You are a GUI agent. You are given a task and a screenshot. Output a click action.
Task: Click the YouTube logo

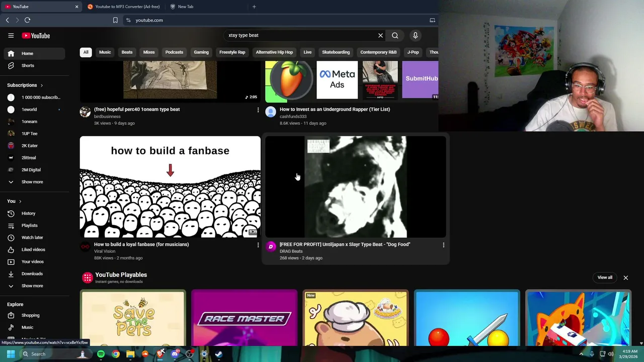(x=36, y=36)
